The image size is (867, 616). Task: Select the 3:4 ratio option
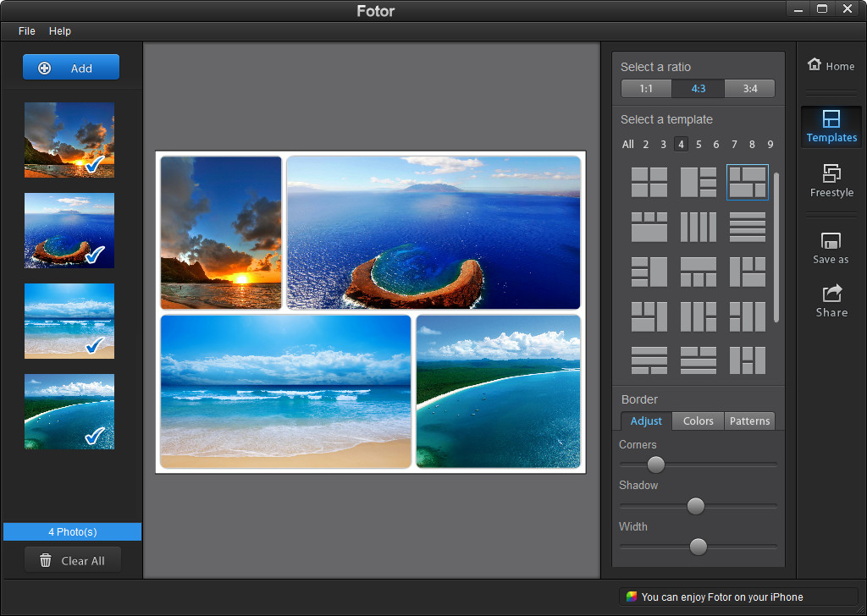pyautogui.click(x=749, y=89)
